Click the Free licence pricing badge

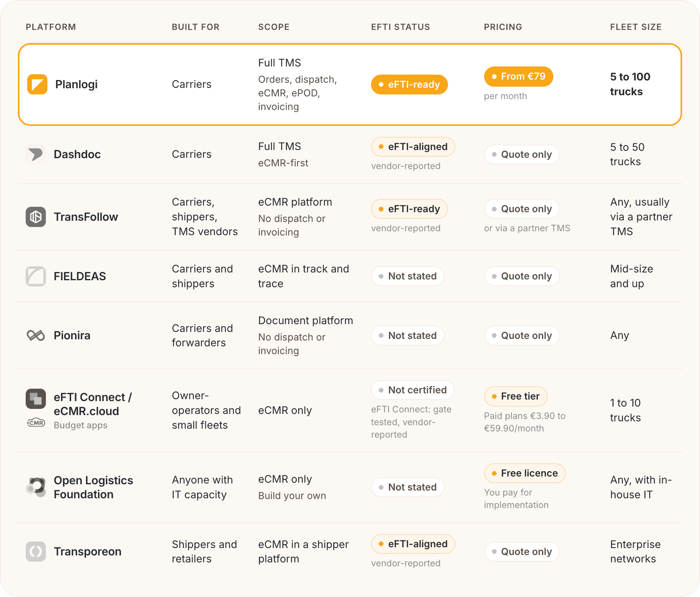(x=525, y=473)
